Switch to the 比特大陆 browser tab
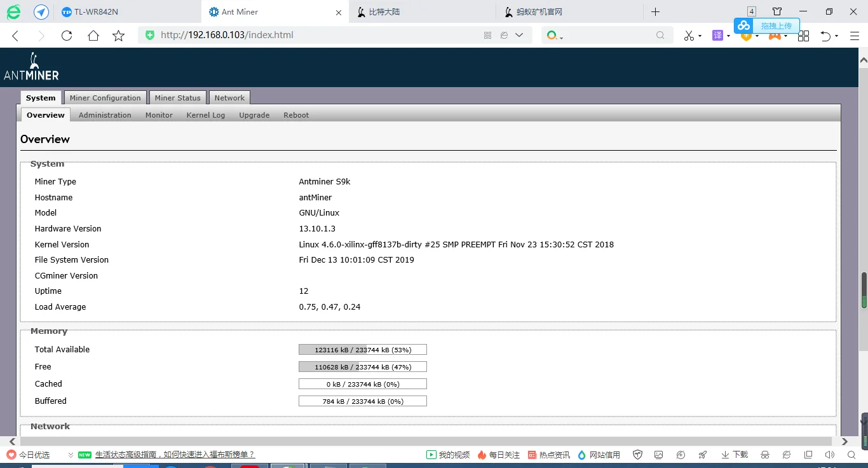The height and width of the screenshot is (468, 868). pos(422,12)
